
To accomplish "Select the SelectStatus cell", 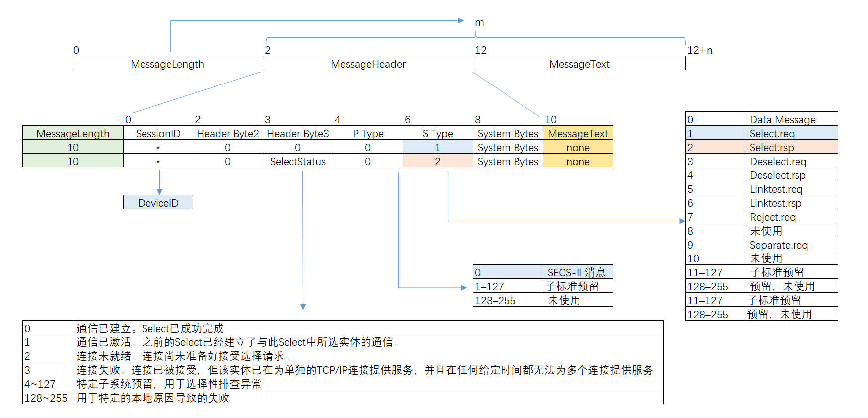I will (x=297, y=161).
